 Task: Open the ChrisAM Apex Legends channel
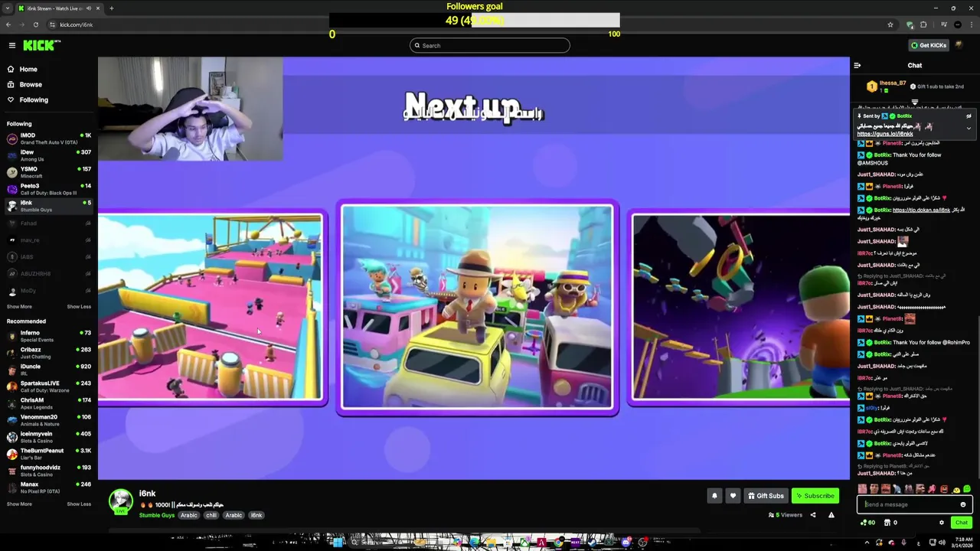pos(49,403)
